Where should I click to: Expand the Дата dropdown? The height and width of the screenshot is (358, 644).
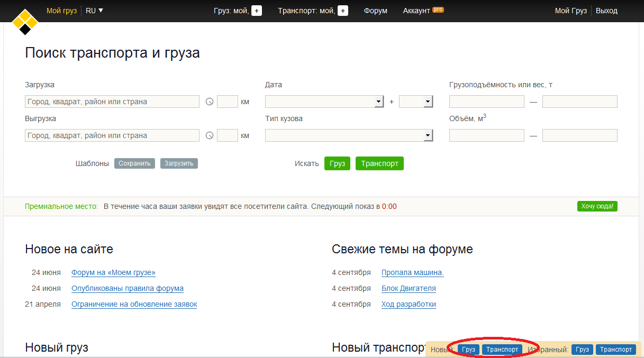pyautogui.click(x=378, y=102)
